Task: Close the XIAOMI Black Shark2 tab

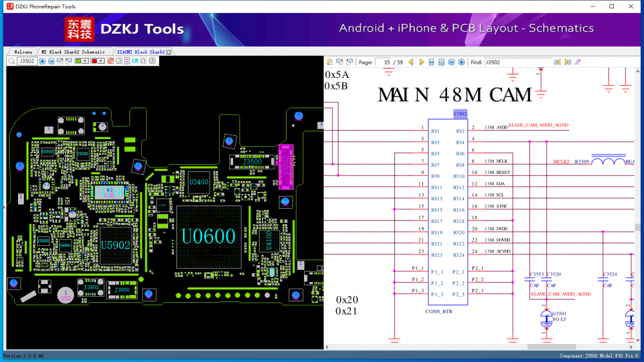Action: pyautogui.click(x=170, y=52)
